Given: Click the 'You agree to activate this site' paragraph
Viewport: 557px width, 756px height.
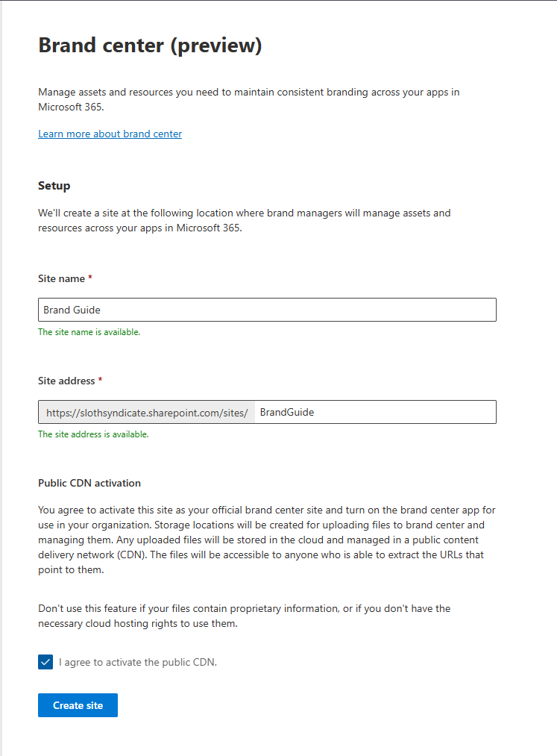Looking at the screenshot, I should click(x=267, y=540).
